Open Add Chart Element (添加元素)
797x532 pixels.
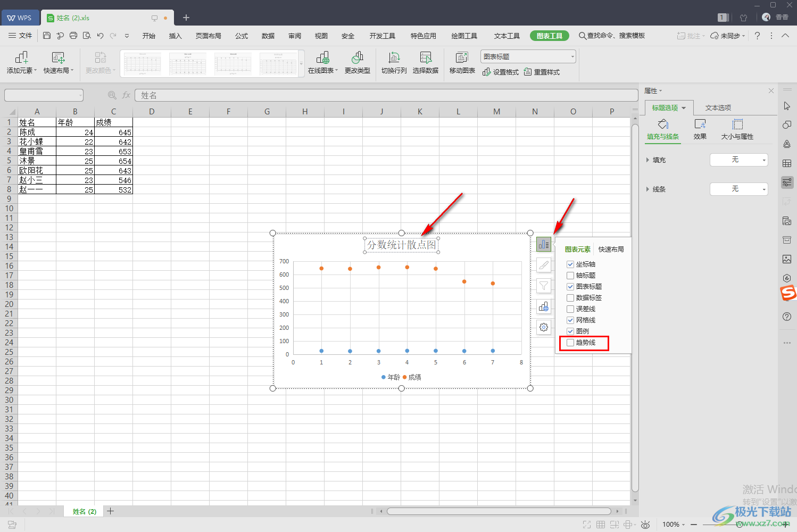(x=22, y=63)
